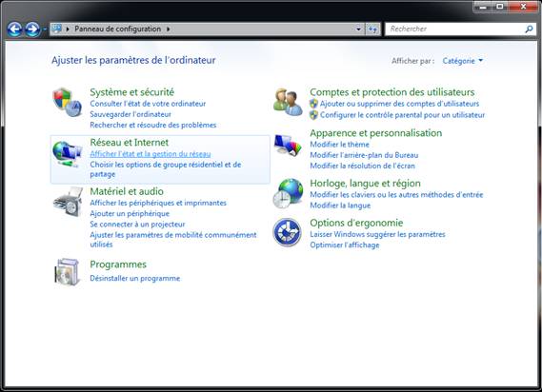Click Modifier la résolution de l'écran
This screenshot has height=392, width=542.
tap(362, 166)
